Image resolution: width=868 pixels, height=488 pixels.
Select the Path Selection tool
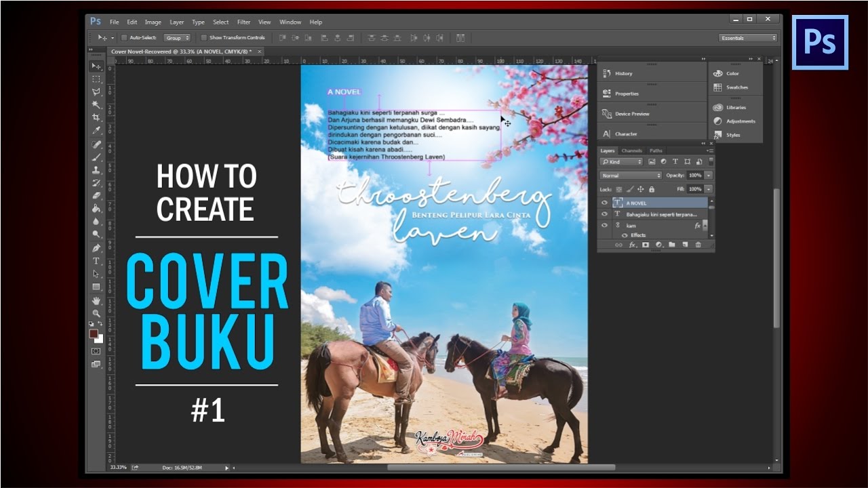[x=96, y=274]
